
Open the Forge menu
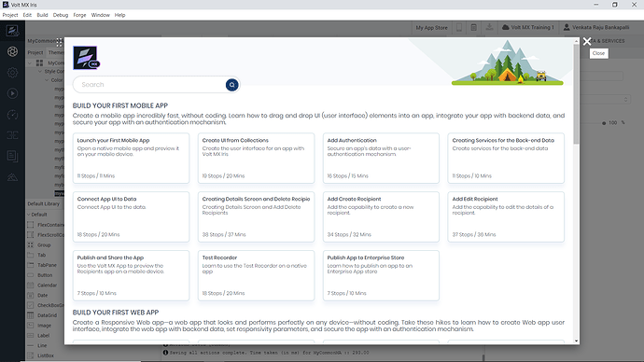tap(79, 15)
